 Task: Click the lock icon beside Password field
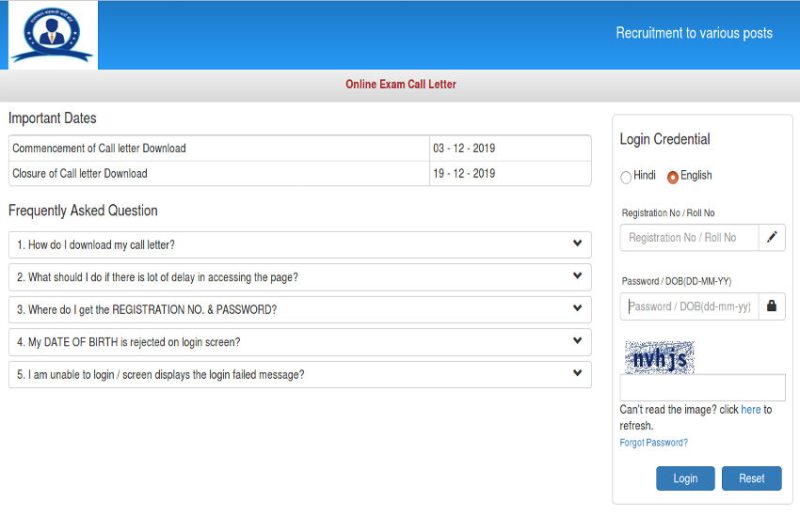pyautogui.click(x=772, y=307)
